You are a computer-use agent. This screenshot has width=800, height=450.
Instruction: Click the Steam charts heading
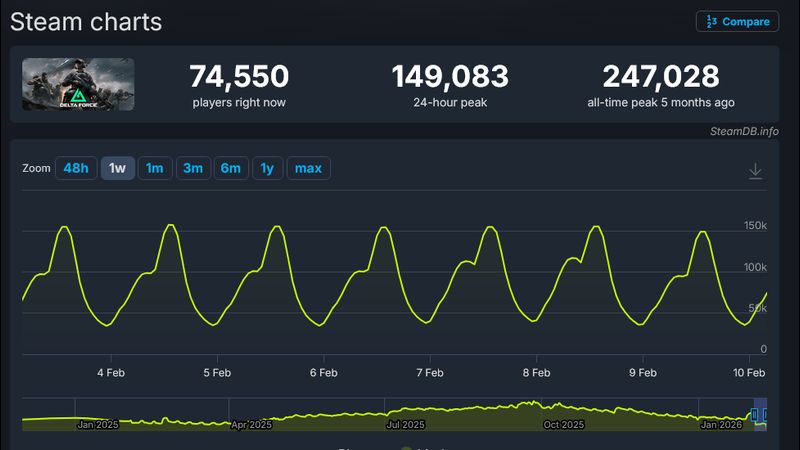click(x=86, y=22)
